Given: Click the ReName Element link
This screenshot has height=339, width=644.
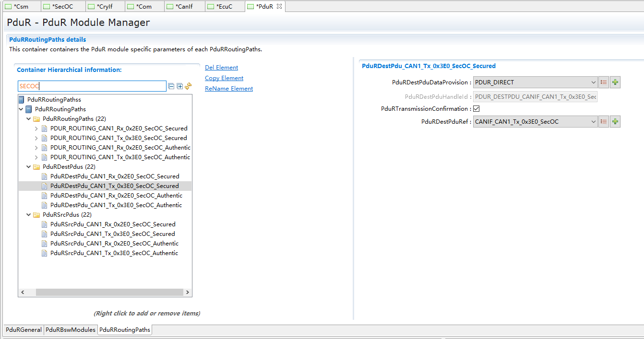Looking at the screenshot, I should (x=228, y=89).
